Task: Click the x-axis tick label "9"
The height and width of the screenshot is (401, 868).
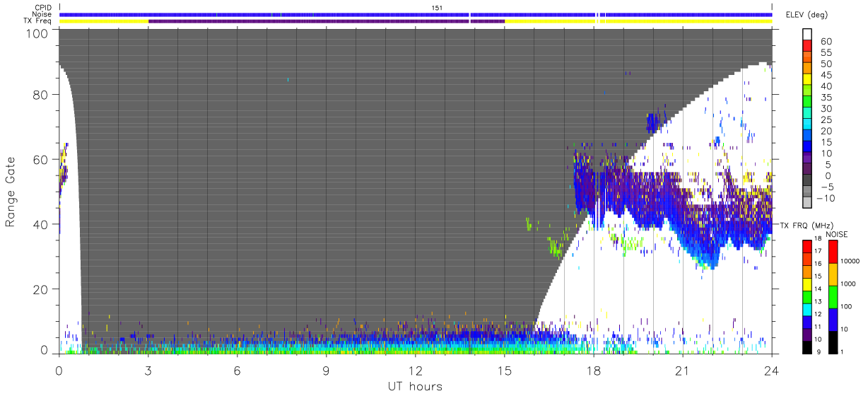Action: (326, 370)
